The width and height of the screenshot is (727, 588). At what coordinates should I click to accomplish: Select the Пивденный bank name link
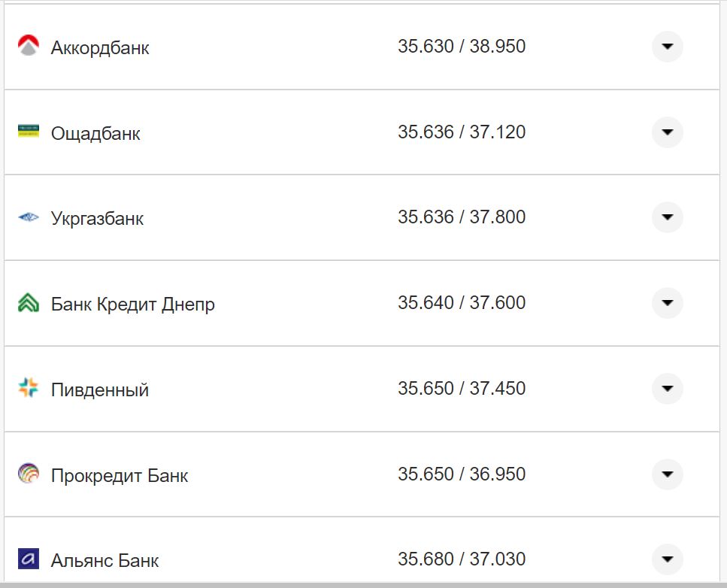pos(98,389)
